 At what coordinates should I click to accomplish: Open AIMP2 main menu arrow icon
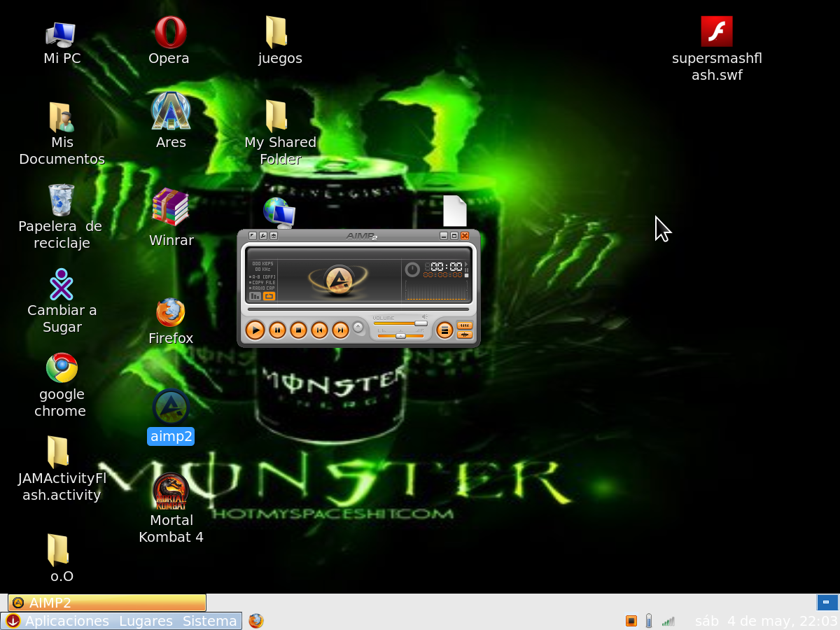pyautogui.click(x=253, y=236)
